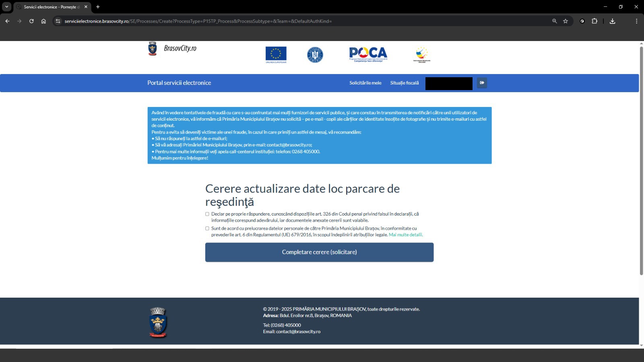Open the browser Downloads icon
Image resolution: width=644 pixels, height=362 pixels.
[612, 21]
